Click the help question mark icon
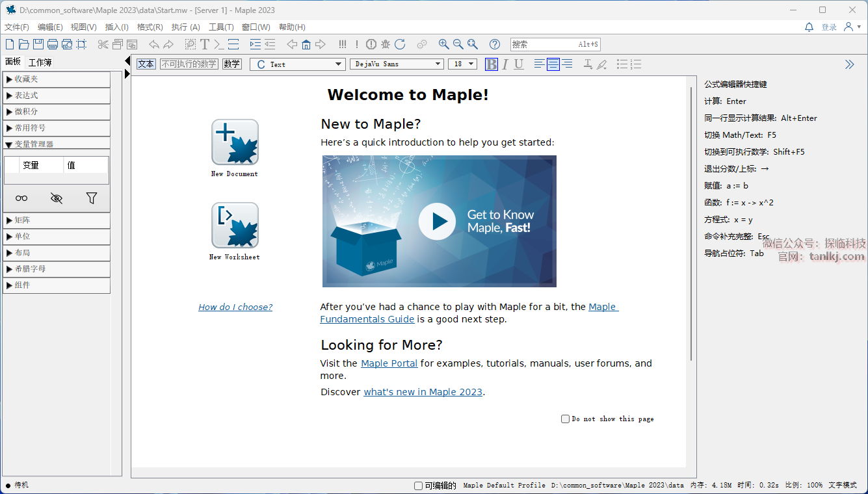This screenshot has width=868, height=494. click(x=495, y=44)
